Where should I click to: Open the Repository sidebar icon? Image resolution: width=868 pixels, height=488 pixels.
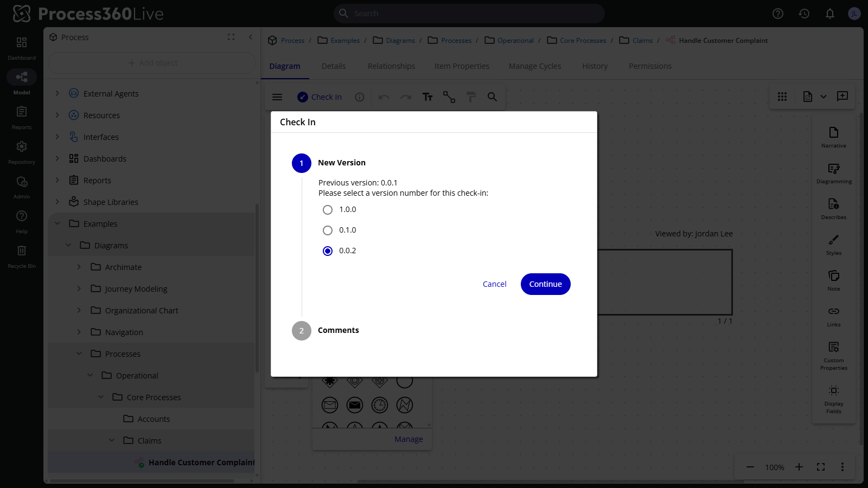click(x=22, y=152)
